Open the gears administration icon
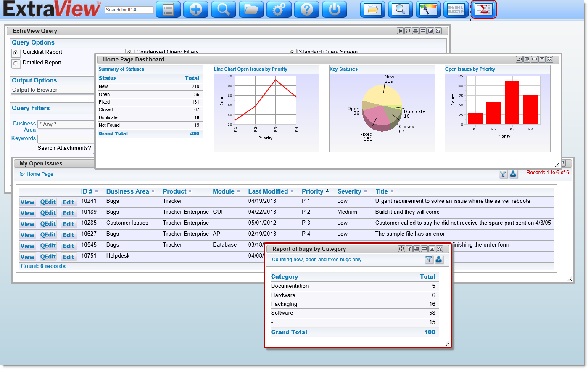 (x=279, y=9)
